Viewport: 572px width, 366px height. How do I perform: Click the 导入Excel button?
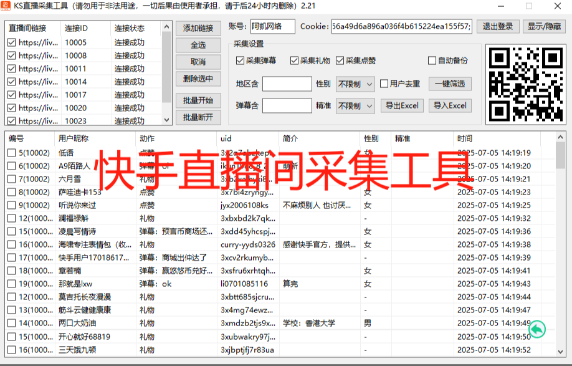tap(450, 106)
